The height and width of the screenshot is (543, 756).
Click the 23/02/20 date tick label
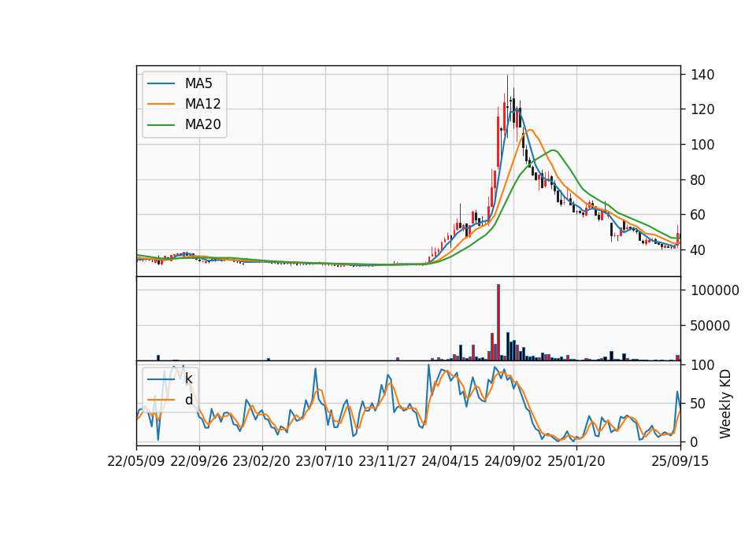261,461
